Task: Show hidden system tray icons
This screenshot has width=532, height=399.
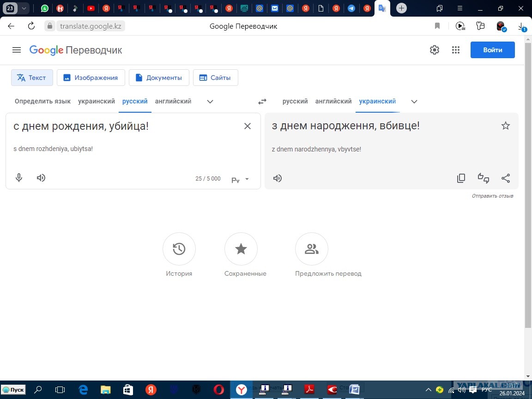Action: [428, 390]
